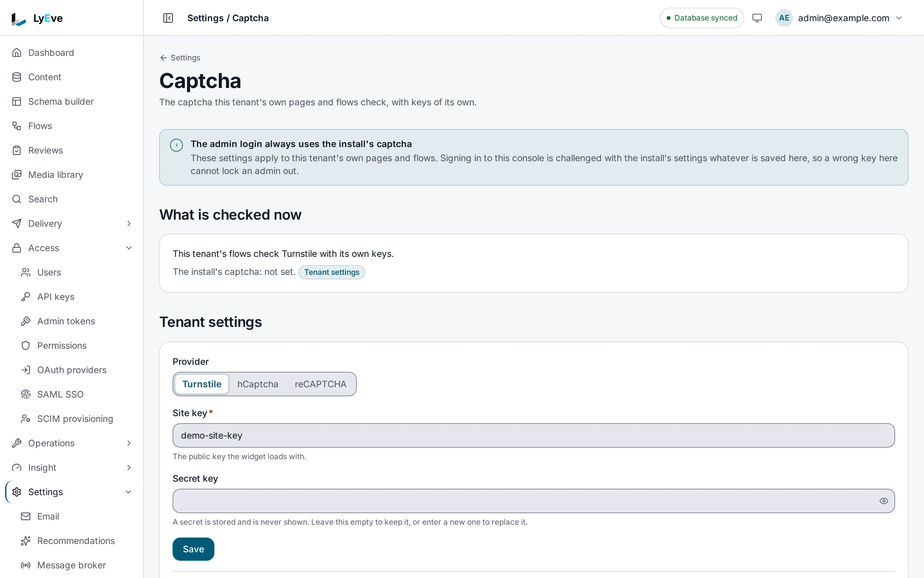Click the info icon in the admin login notice
The width and height of the screenshot is (924, 578).
(176, 145)
